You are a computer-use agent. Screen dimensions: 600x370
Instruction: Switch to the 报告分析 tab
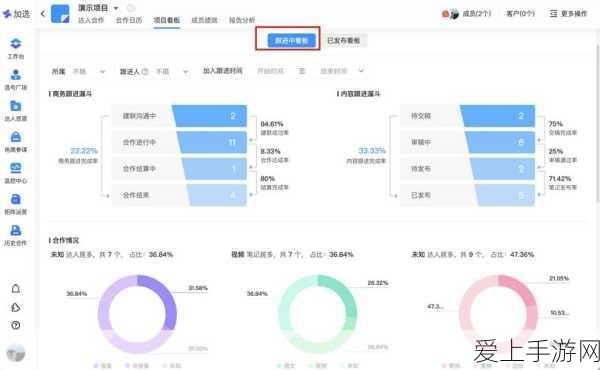tap(242, 20)
